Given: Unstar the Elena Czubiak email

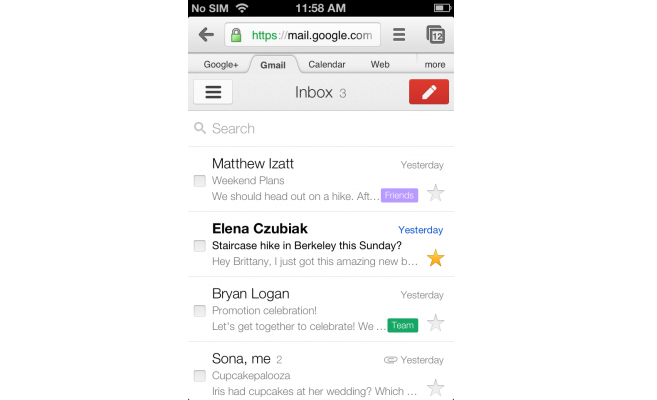Looking at the screenshot, I should (x=435, y=258).
